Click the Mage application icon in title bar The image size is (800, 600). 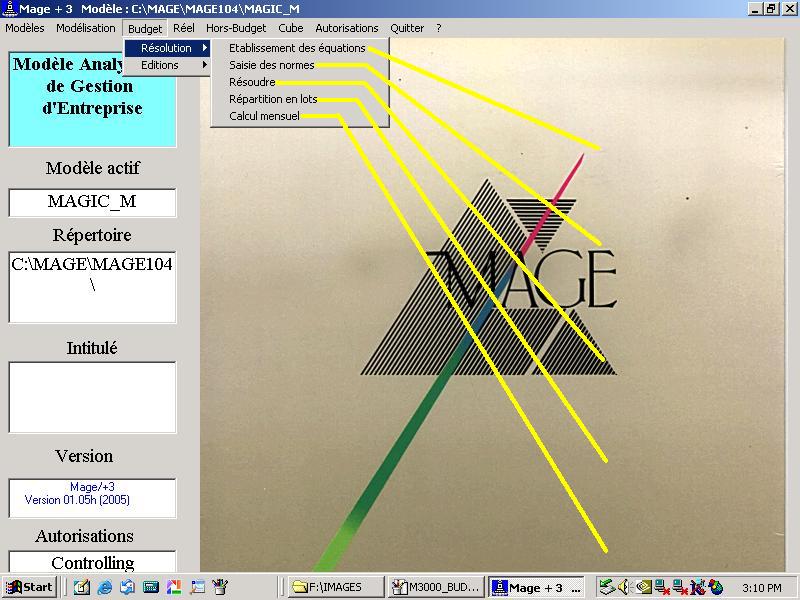10,9
